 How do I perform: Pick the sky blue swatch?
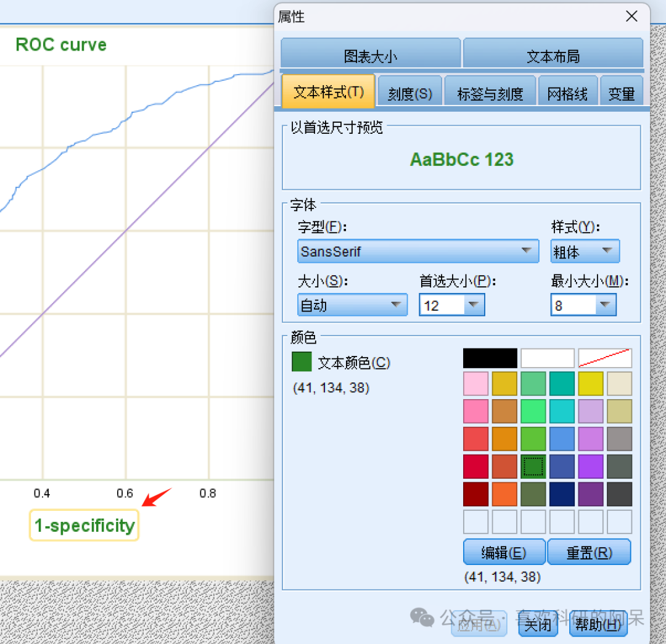(562, 439)
